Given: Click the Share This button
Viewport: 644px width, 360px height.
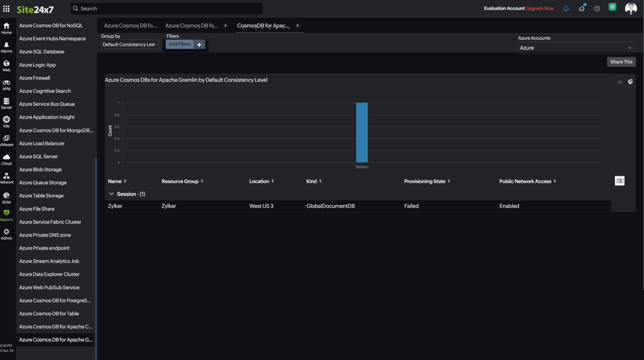Looking at the screenshot, I should (x=621, y=62).
